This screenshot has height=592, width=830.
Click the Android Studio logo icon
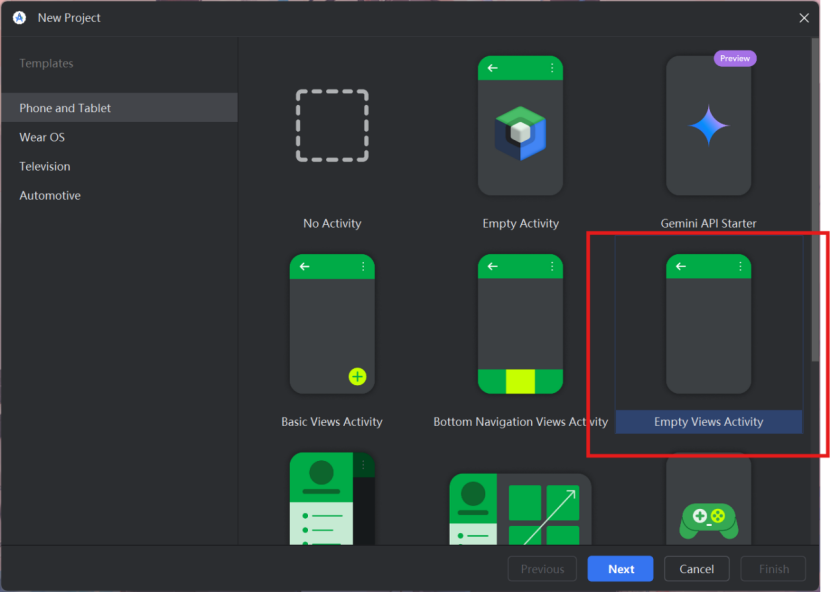[x=20, y=18]
